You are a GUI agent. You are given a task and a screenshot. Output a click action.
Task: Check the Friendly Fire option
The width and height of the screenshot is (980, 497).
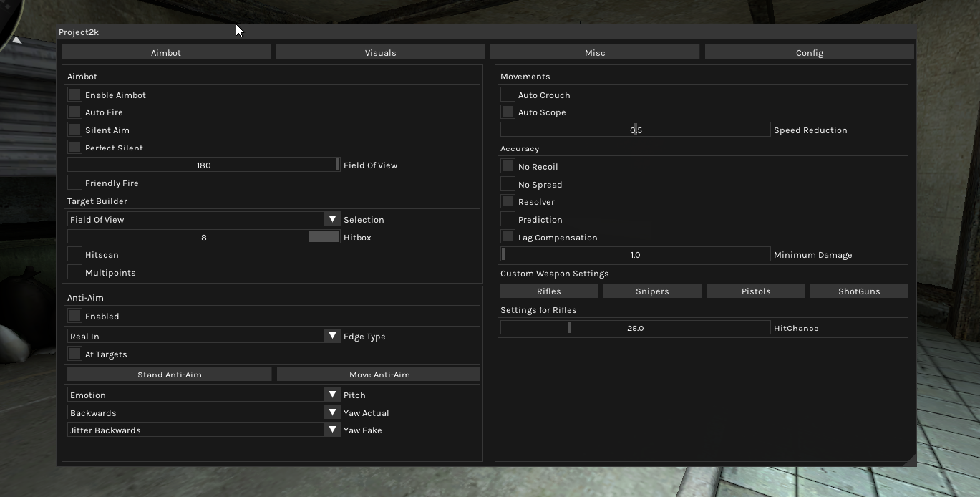pos(75,183)
